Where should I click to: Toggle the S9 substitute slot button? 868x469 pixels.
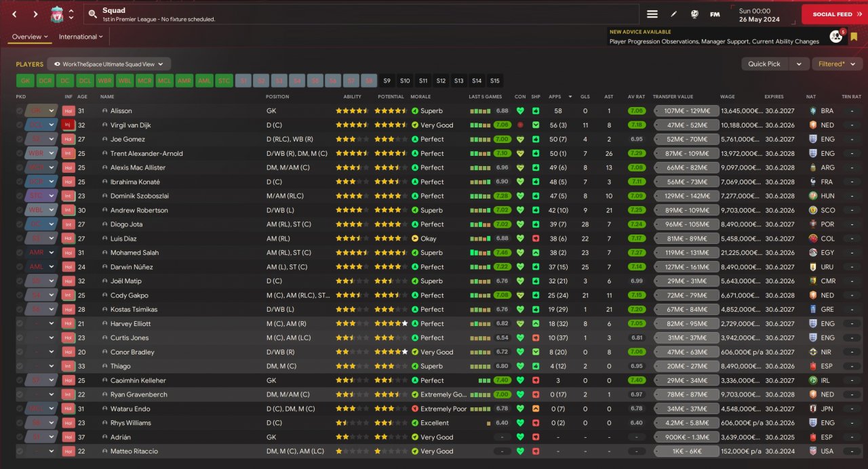click(x=387, y=81)
